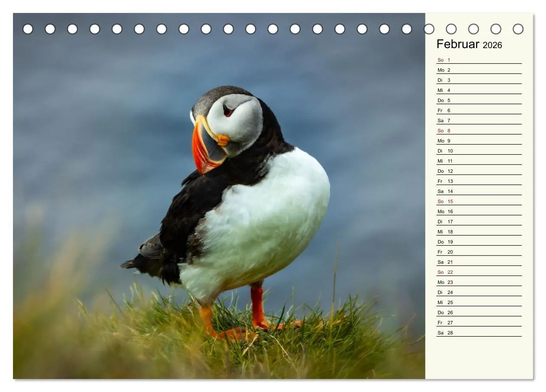Select the calendar row Sa 28

click(479, 333)
